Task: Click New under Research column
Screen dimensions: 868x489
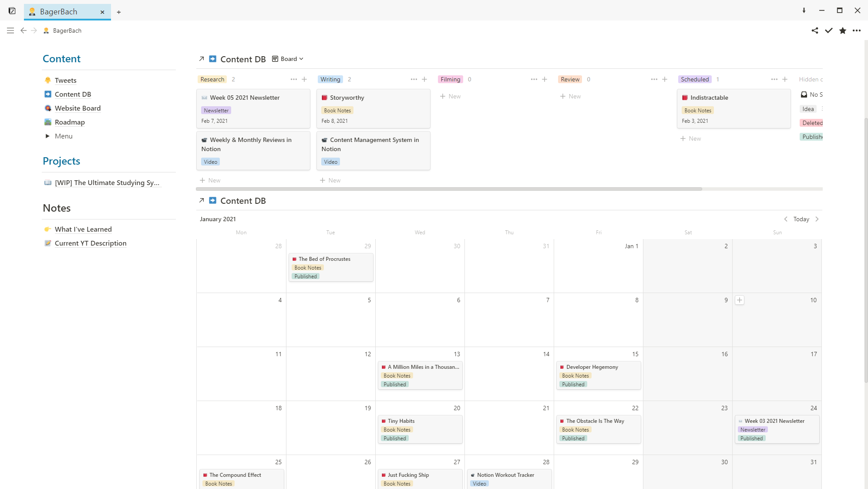Action: (x=210, y=180)
